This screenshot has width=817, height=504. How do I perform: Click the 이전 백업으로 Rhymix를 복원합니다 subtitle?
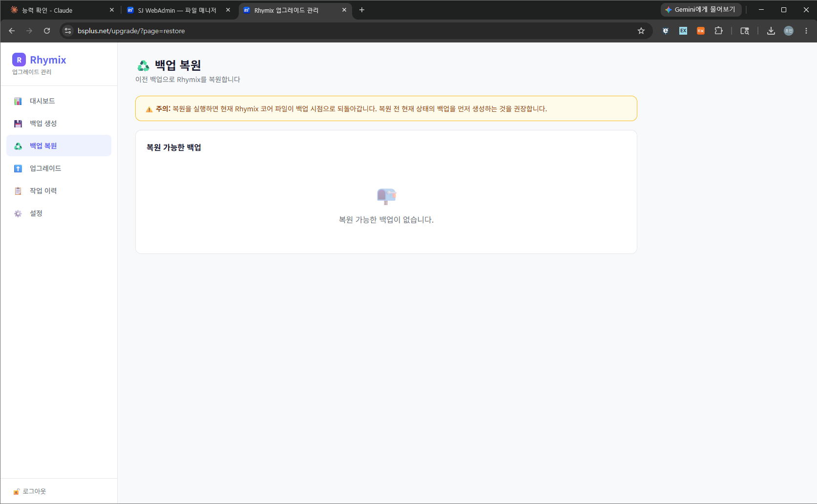(188, 80)
